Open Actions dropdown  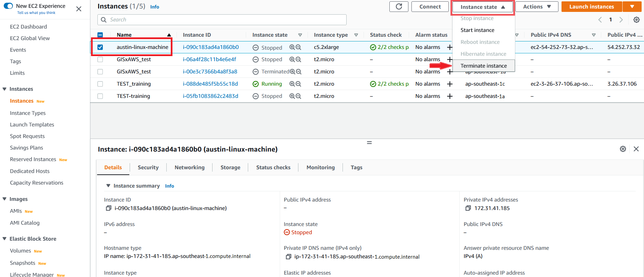(537, 6)
